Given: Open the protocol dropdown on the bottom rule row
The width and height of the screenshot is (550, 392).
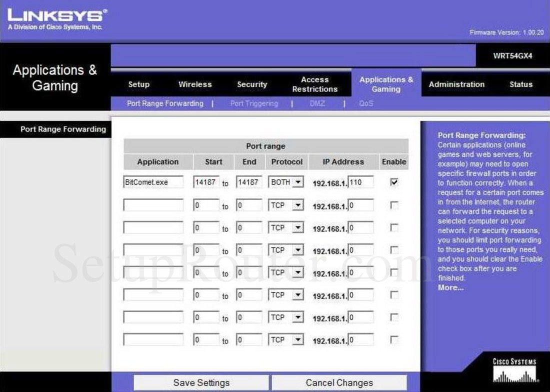Looking at the screenshot, I should (x=286, y=339).
